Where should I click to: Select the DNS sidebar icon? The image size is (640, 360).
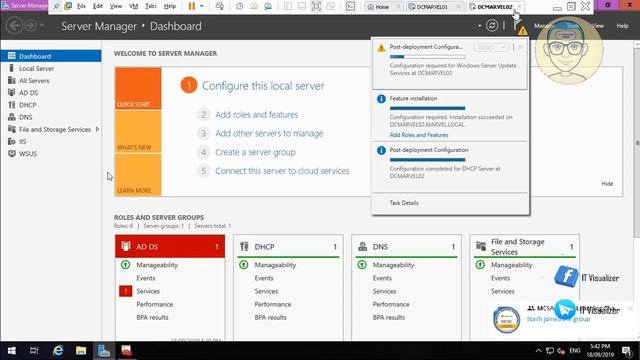click(x=11, y=117)
